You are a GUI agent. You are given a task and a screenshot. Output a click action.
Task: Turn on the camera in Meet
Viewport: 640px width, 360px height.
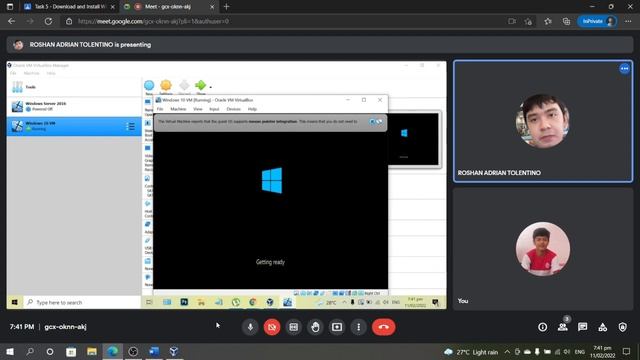pos(272,327)
